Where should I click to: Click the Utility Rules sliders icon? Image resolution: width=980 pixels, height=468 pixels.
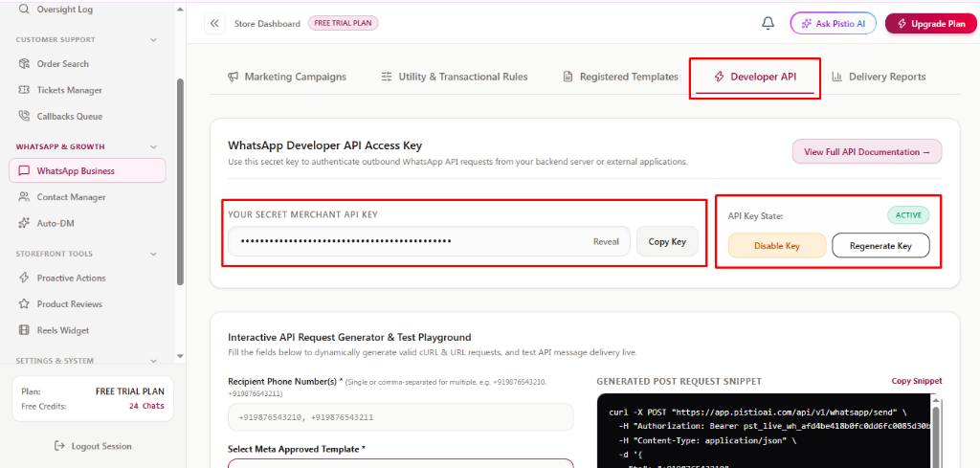click(x=387, y=77)
